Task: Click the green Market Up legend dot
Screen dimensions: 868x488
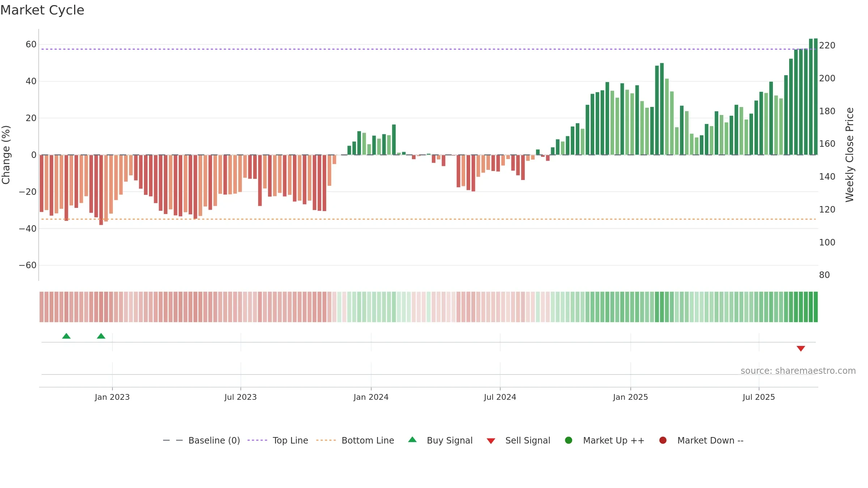Action: click(x=569, y=440)
